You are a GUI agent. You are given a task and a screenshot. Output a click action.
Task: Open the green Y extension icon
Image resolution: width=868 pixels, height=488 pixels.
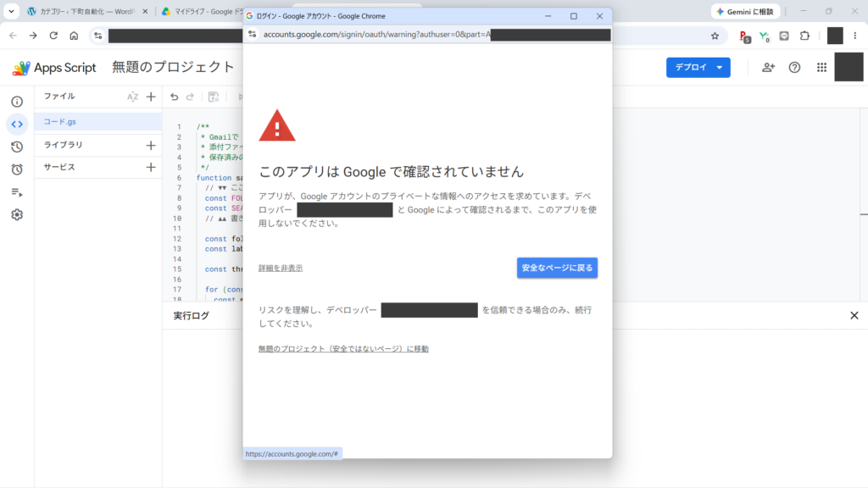click(765, 36)
